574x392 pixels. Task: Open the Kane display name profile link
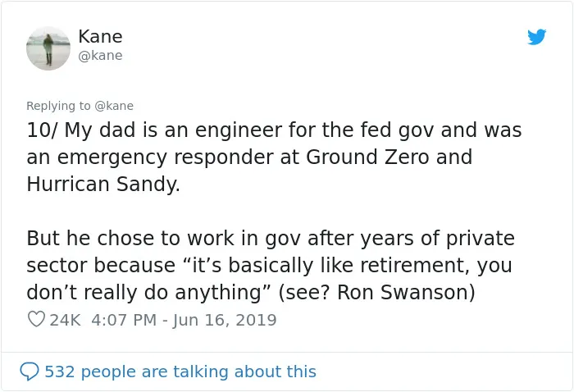(100, 36)
